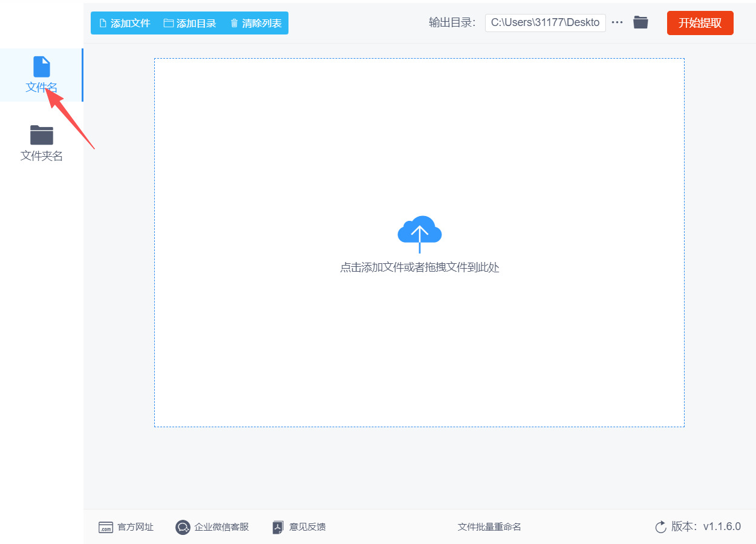This screenshot has height=544, width=756.
Task: Switch to the 文件夹名 sidebar tab
Action: point(41,142)
